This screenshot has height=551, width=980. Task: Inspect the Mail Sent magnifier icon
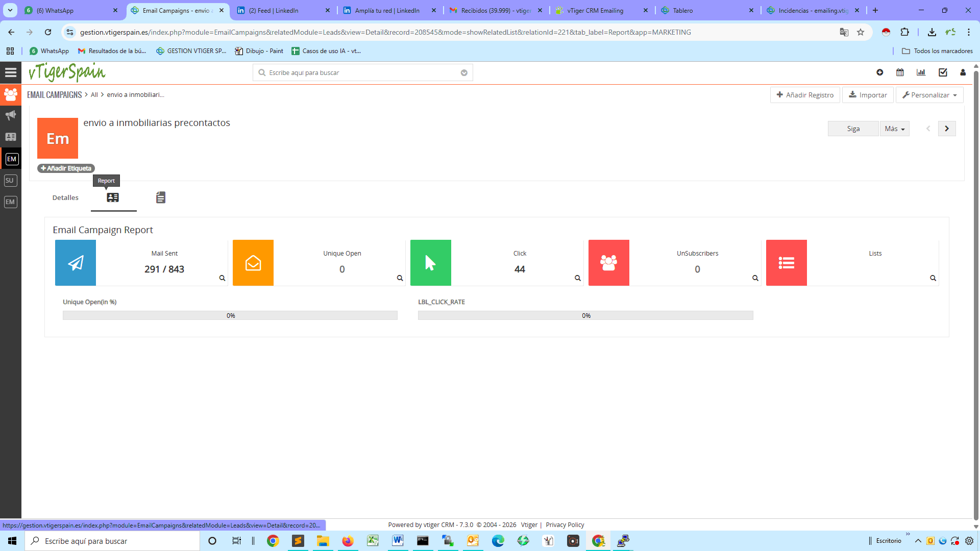tap(222, 278)
